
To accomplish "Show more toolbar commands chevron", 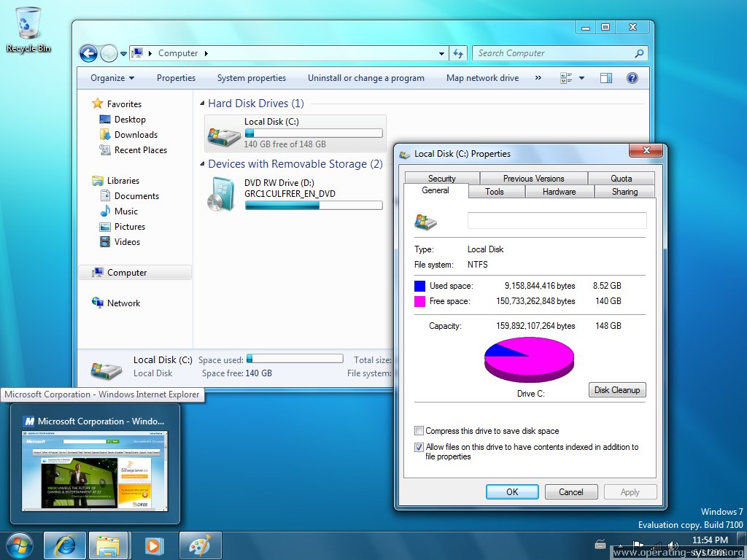I will point(538,78).
